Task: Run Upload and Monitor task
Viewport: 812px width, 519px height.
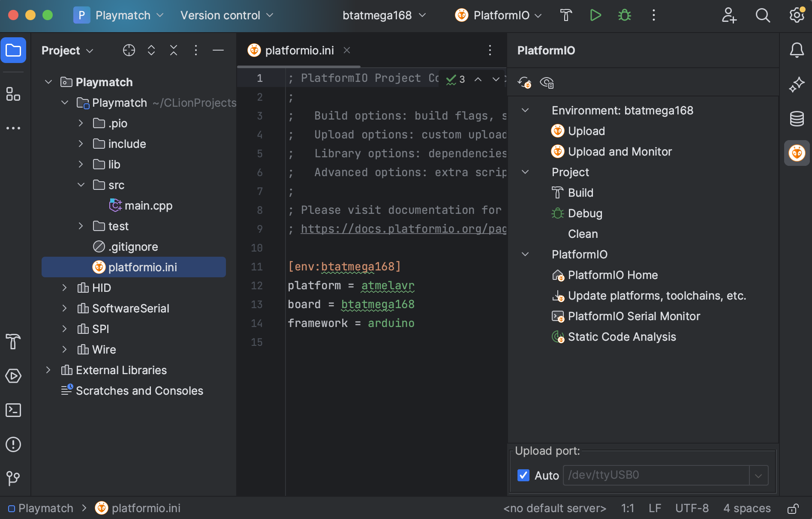Action: pos(611,152)
